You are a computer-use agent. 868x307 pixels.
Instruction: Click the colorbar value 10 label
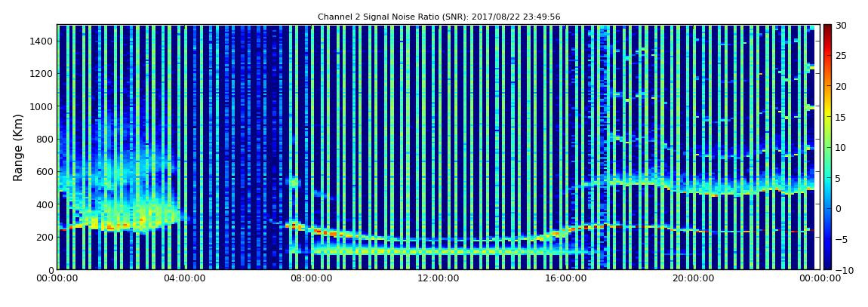tap(842, 147)
